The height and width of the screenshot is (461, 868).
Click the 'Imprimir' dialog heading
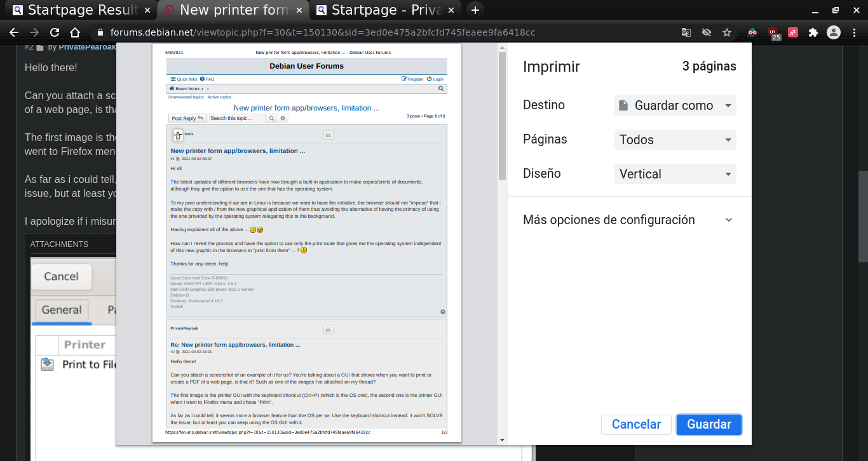[x=552, y=67]
